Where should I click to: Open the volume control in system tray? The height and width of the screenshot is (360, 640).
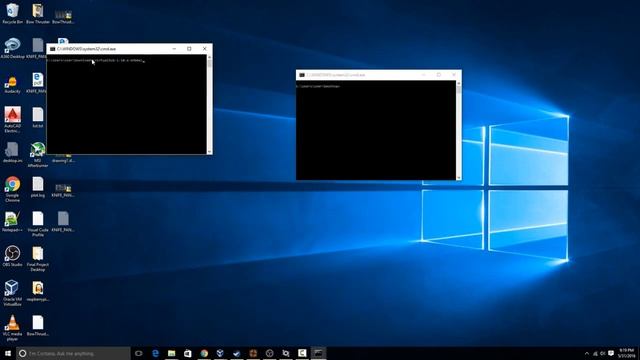pyautogui.click(x=603, y=353)
